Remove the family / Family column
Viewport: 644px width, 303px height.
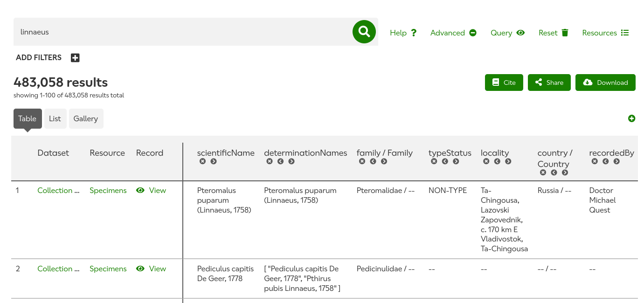point(362,161)
